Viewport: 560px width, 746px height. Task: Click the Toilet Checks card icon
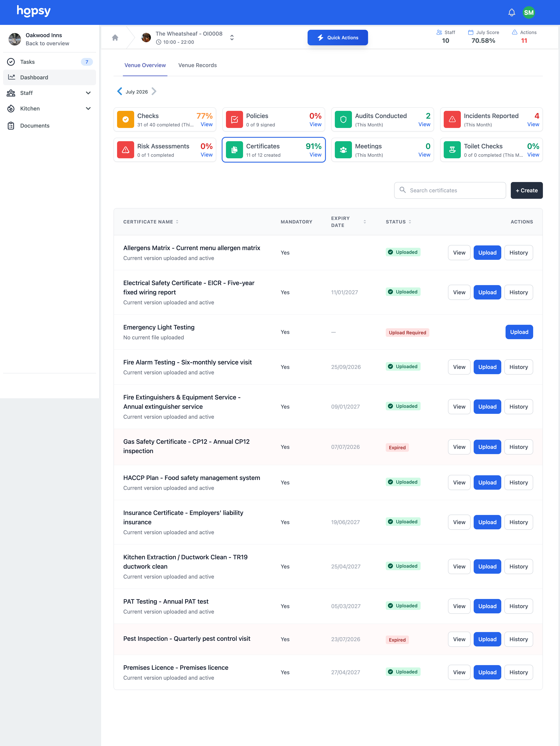[x=452, y=150]
